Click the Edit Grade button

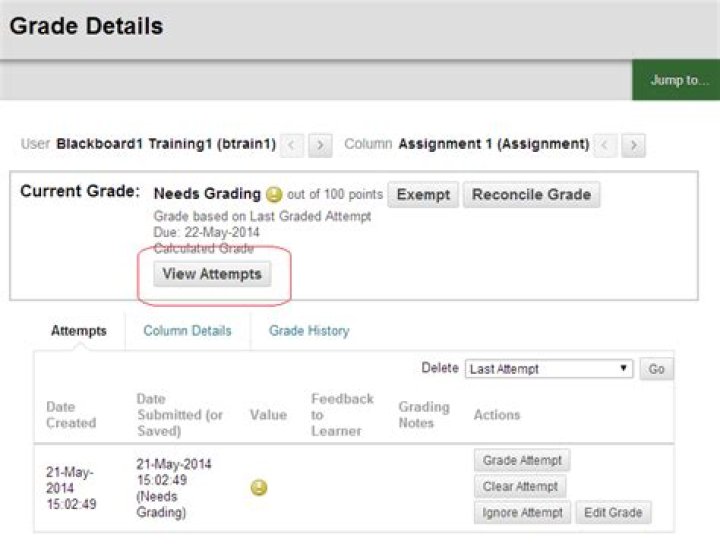[x=613, y=513]
